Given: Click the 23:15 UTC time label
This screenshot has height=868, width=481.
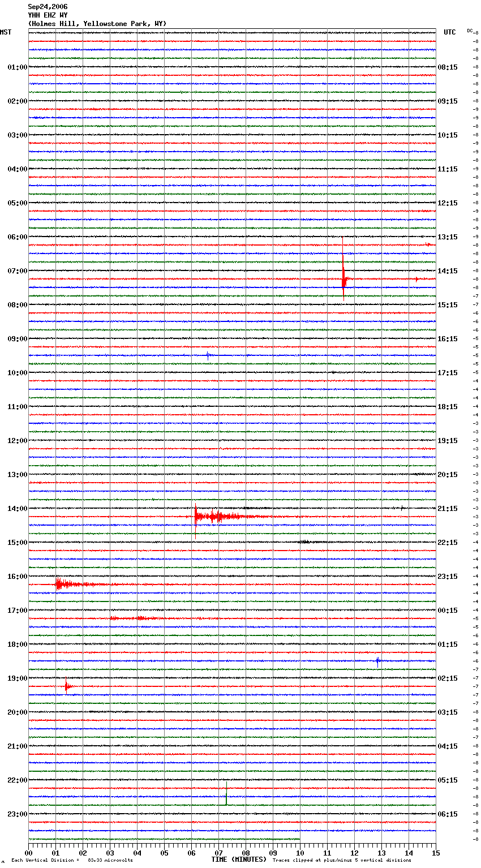Looking at the screenshot, I should [x=448, y=577].
